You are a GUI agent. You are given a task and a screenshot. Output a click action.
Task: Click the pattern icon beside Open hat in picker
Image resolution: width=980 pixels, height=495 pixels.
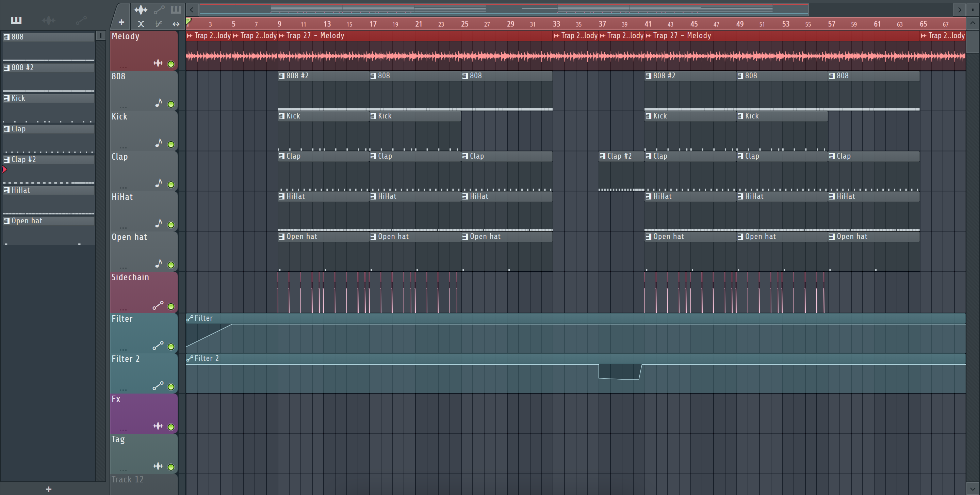pos(6,221)
